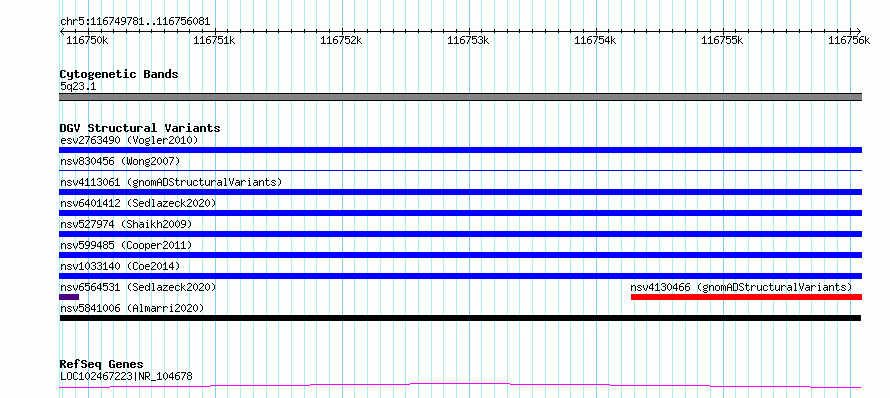Select the magenta LOC102467223 gene line
Viewport: 890px width, 398px height.
(460, 386)
